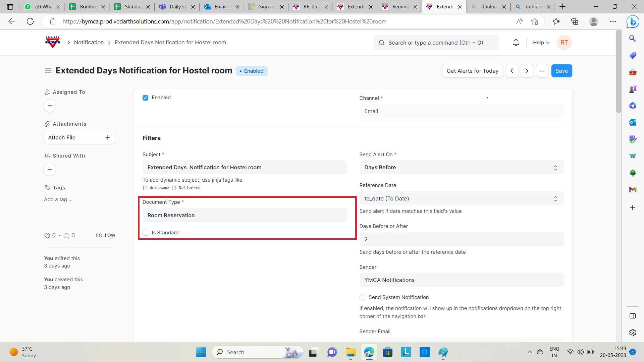This screenshot has width=644, height=362.
Task: Toggle the sidebar hamburger menu icon
Action: (x=48, y=71)
